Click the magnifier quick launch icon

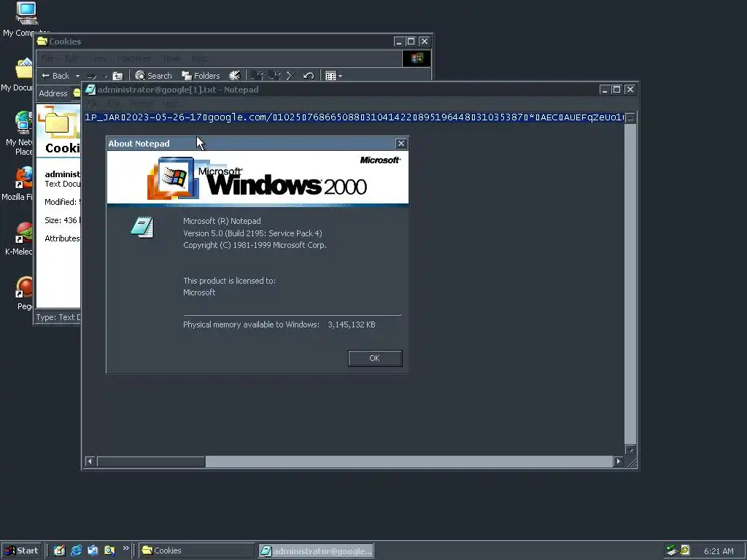[109, 551]
